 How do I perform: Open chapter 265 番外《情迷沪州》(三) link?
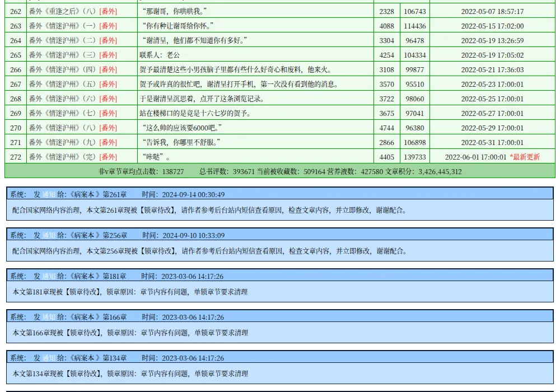pyautogui.click(x=63, y=55)
